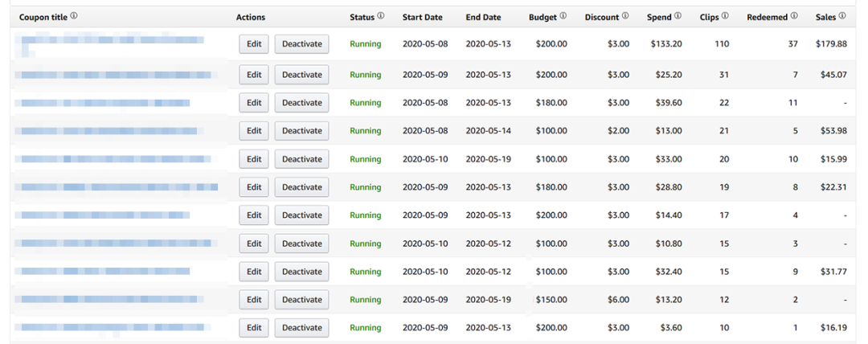Open coupon title link with $31.77 sales
The width and height of the screenshot is (868, 344).
[103, 272]
